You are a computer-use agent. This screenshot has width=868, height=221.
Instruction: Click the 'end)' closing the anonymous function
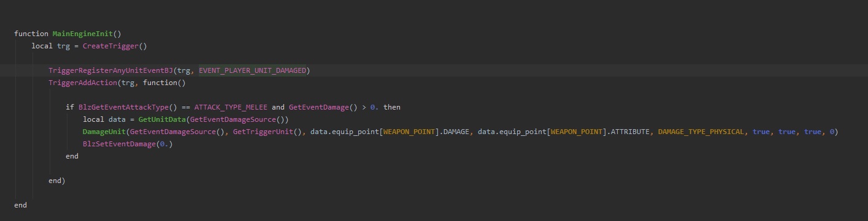click(57, 181)
